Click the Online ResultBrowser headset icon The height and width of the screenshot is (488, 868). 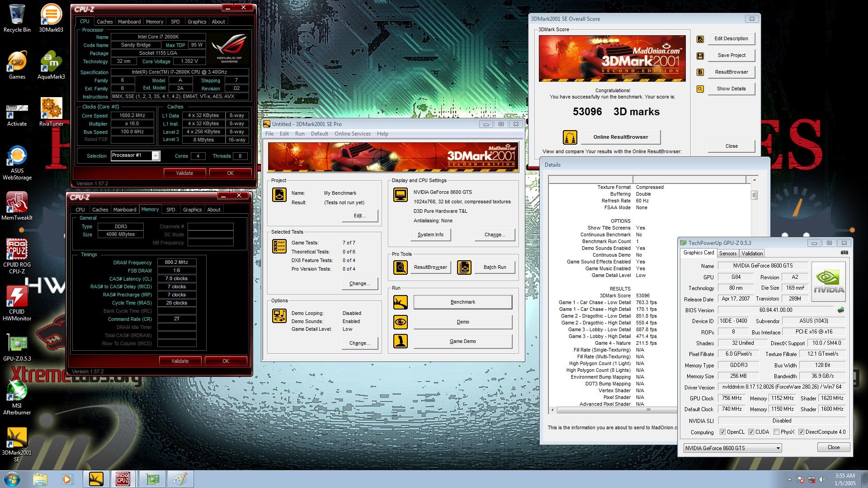click(x=570, y=137)
